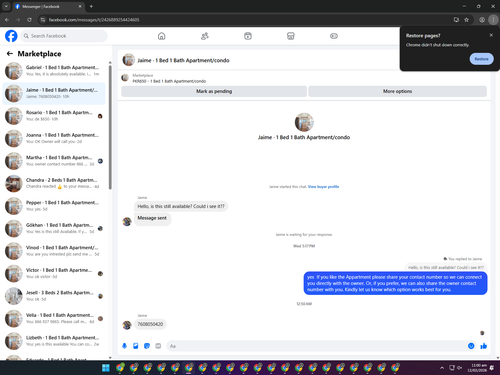Open the Marketplace storefront icon
Screen dimensions: 500x375
tap(291, 36)
